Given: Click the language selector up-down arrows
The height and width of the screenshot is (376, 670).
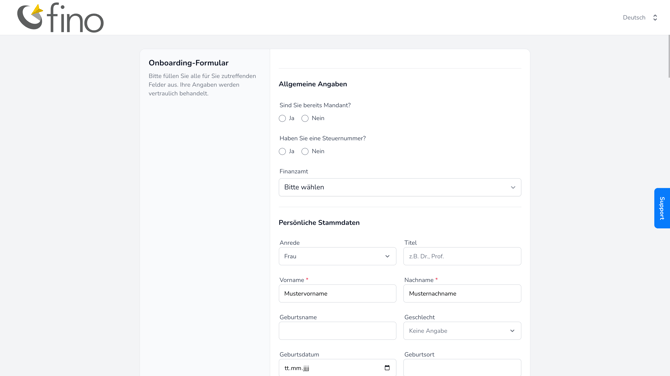Looking at the screenshot, I should [655, 18].
